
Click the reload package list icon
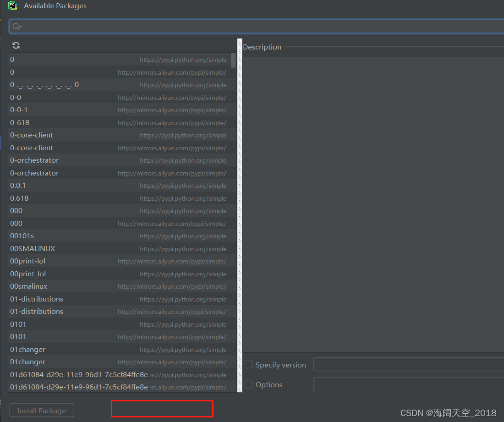tap(16, 45)
